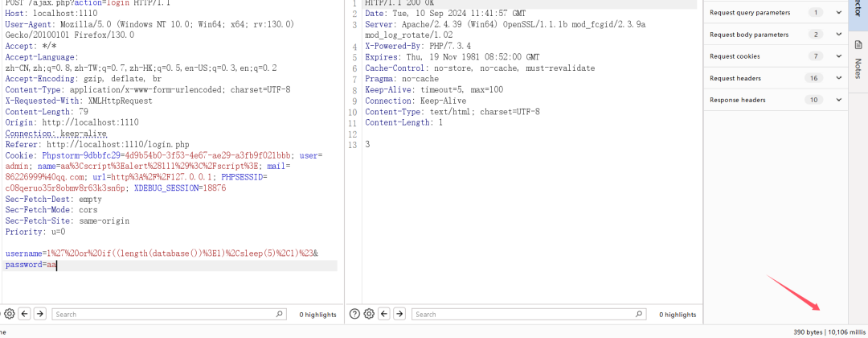Open response panel help question-mark icon

355,314
